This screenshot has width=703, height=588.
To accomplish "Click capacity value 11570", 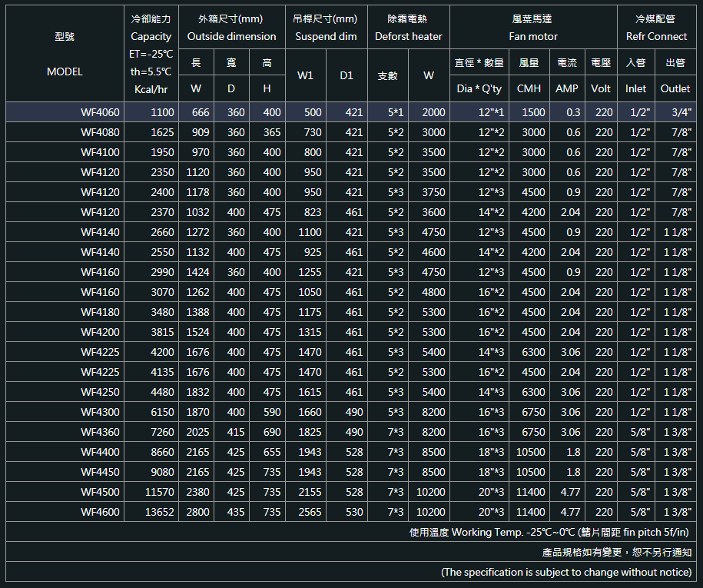I will tap(160, 492).
